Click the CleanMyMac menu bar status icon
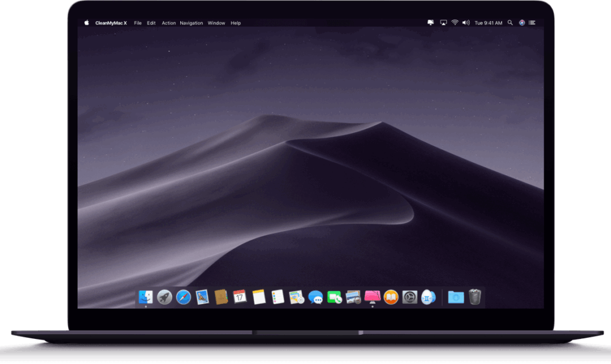Viewport: 611px width, 364px height. 431,23
